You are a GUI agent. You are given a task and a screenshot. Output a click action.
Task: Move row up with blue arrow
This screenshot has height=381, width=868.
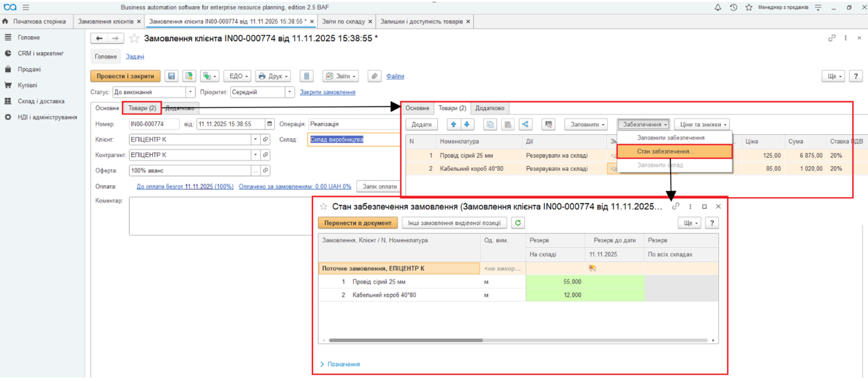(x=454, y=124)
